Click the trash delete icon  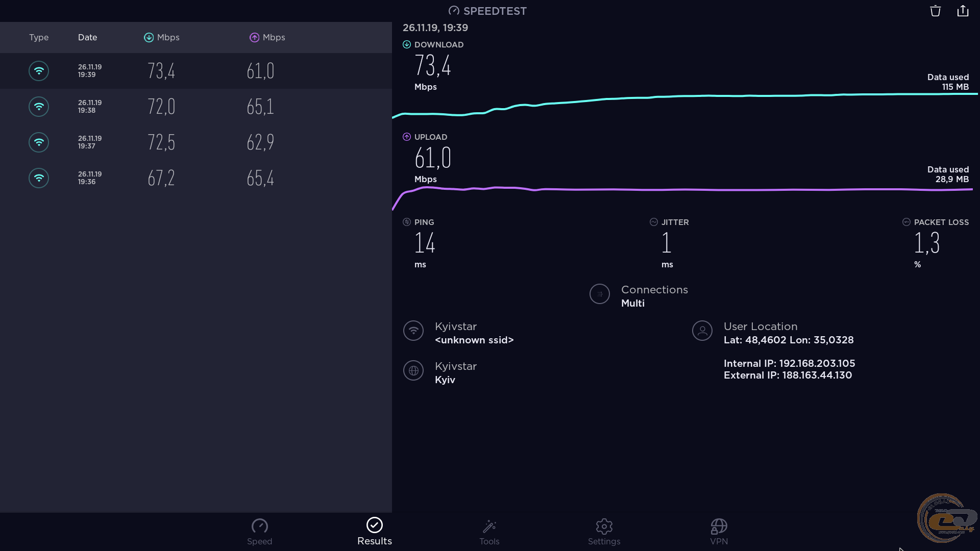pos(935,11)
